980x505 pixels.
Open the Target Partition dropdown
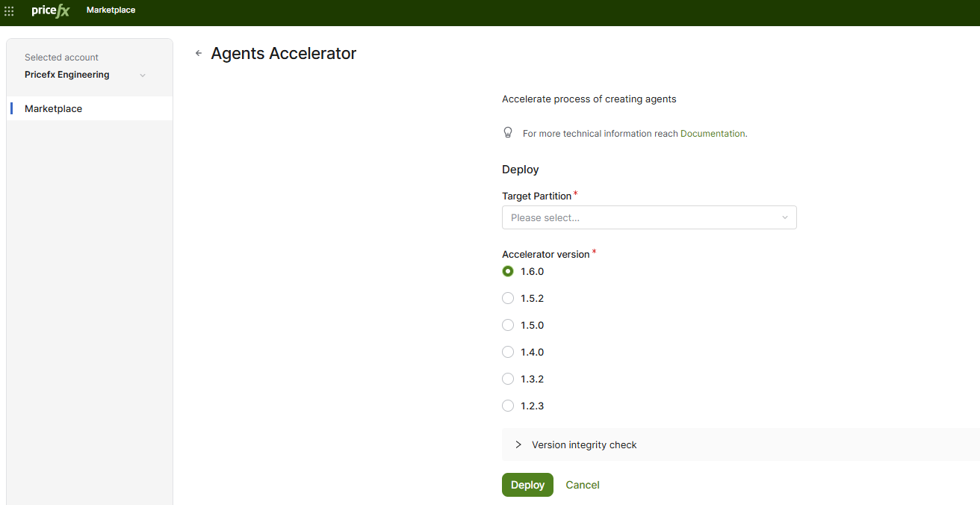click(x=649, y=217)
